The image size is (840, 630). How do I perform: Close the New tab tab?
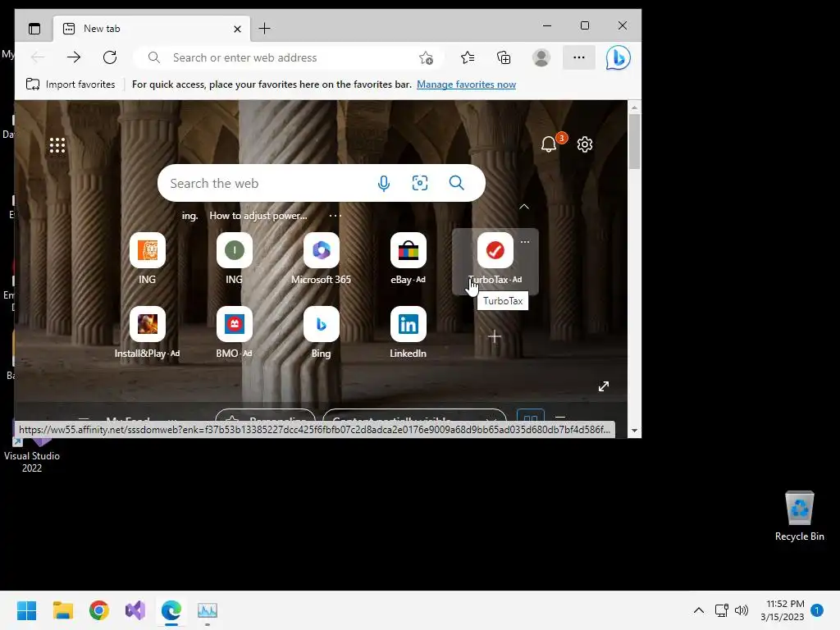coord(237,29)
